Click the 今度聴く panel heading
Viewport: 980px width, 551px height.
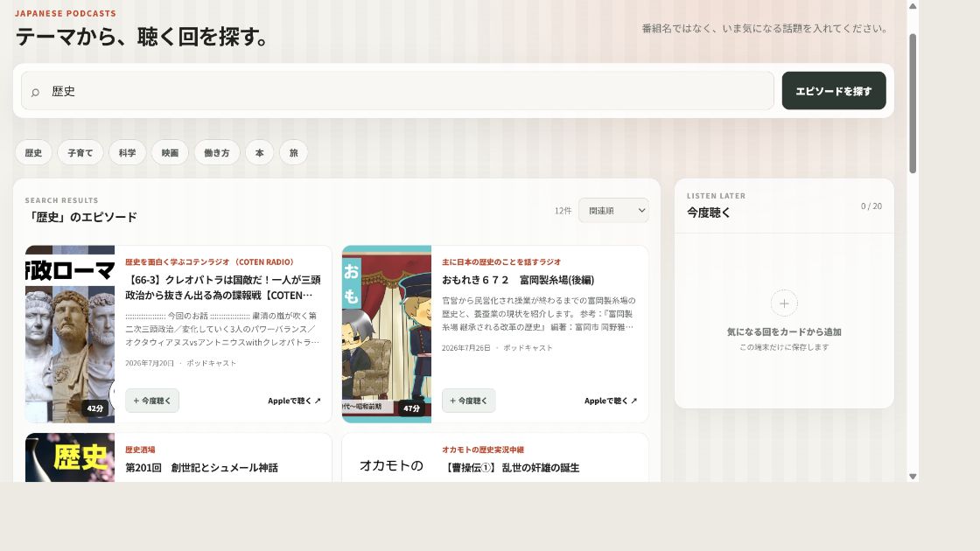click(709, 213)
